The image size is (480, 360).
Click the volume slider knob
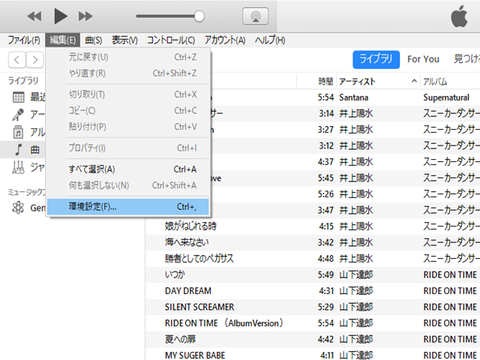[x=199, y=16]
